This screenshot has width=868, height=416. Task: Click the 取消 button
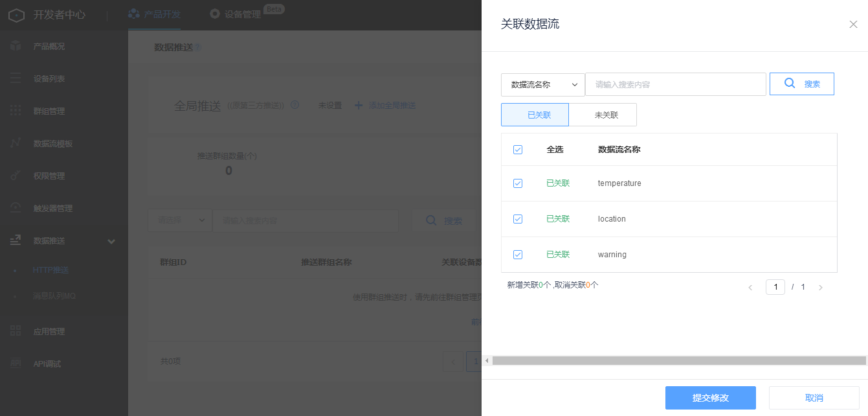click(x=814, y=398)
